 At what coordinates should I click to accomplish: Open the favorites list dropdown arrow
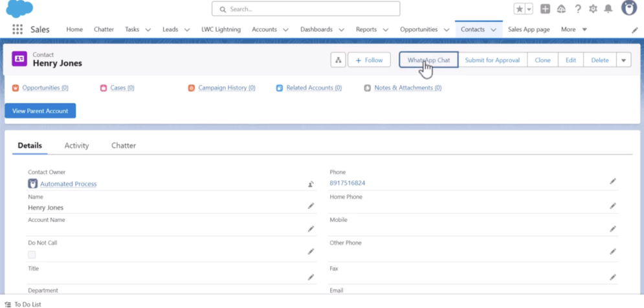click(x=529, y=9)
